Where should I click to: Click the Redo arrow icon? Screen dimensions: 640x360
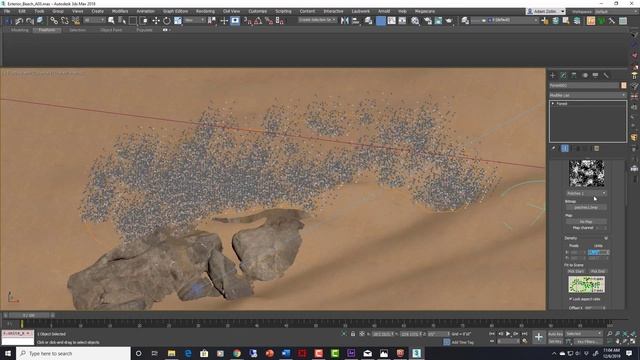point(29,21)
